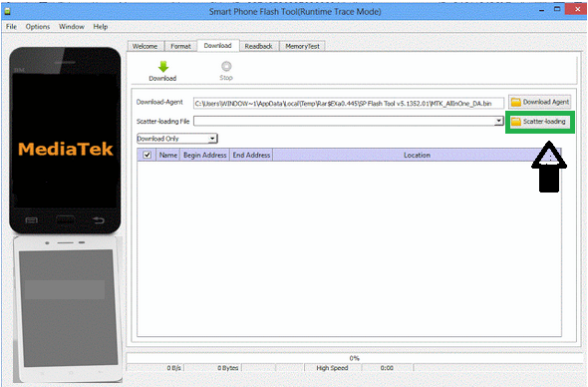Click the High Speed status cell
Viewport: 588px width, 387px height.
(x=332, y=368)
